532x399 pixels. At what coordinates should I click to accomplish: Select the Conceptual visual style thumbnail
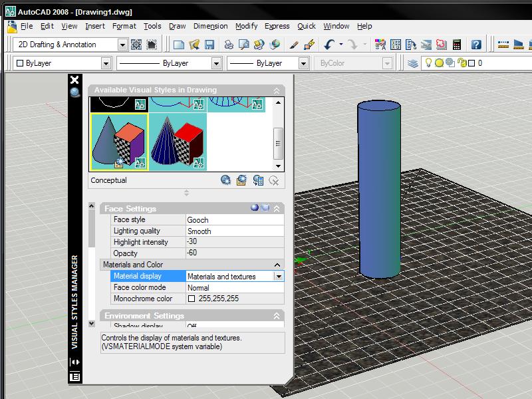tap(119, 142)
